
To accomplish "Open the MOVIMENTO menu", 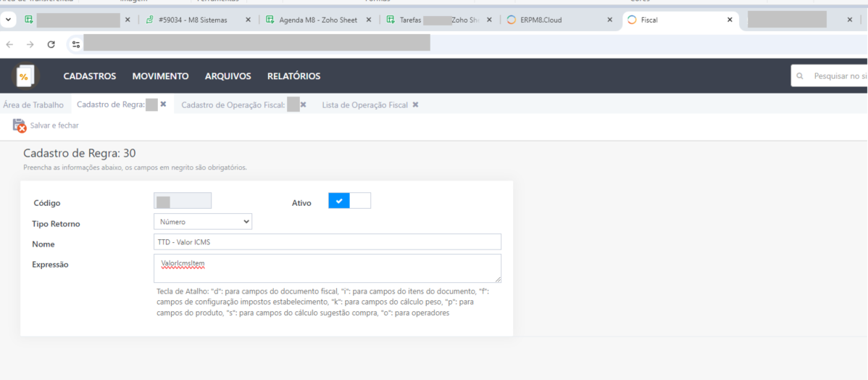I will click(161, 76).
